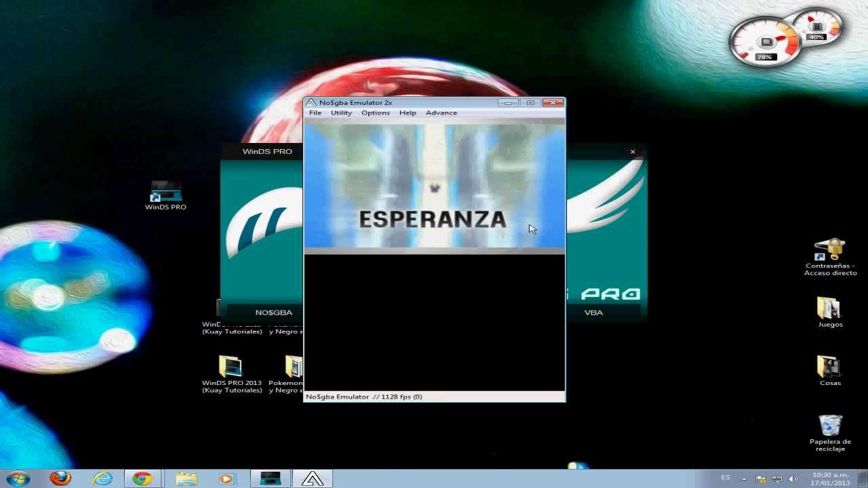Select WinDS PRO 2013 (Kuay Tutoriales) folder
868x488 pixels.
coord(231,375)
